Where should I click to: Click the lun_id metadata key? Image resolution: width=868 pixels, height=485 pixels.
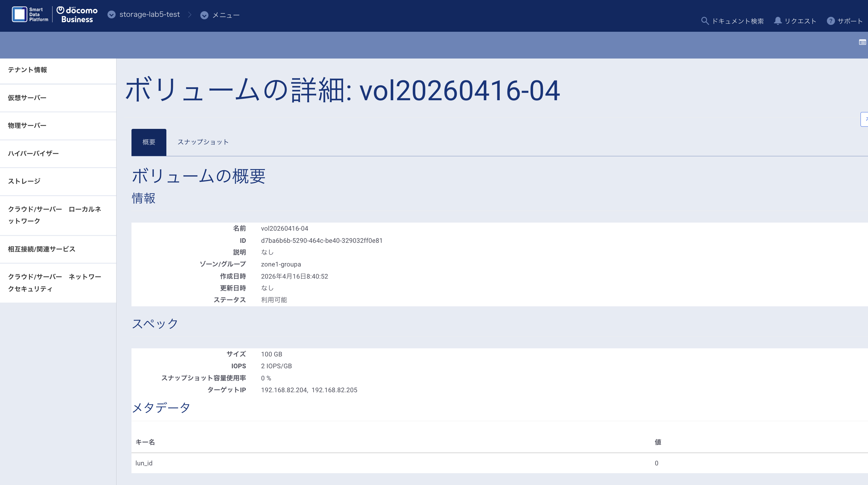point(144,463)
